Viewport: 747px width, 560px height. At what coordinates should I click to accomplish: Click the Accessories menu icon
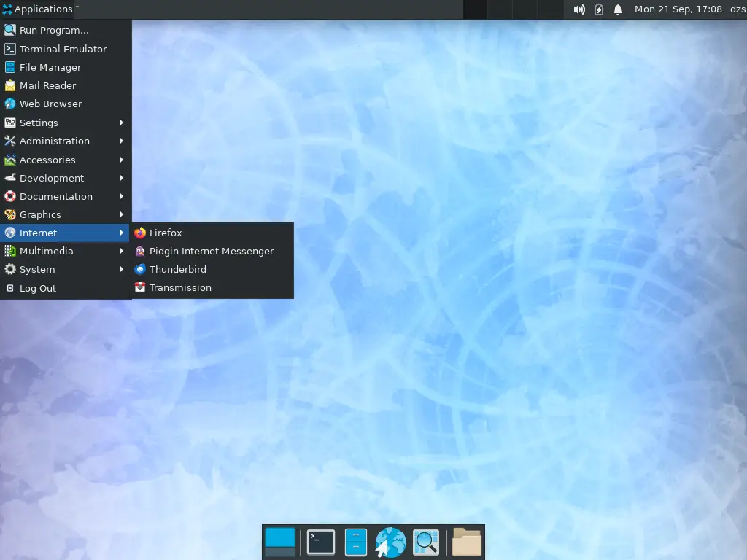pos(10,160)
